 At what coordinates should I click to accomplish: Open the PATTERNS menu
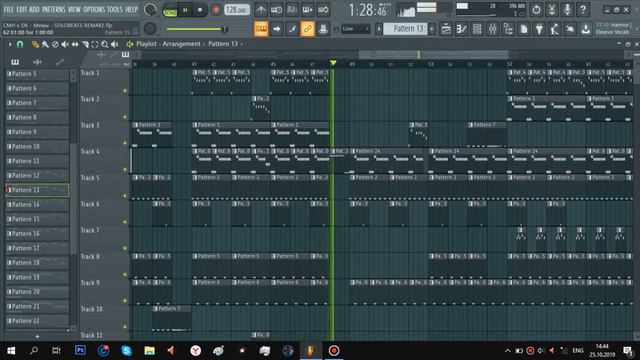tap(53, 9)
